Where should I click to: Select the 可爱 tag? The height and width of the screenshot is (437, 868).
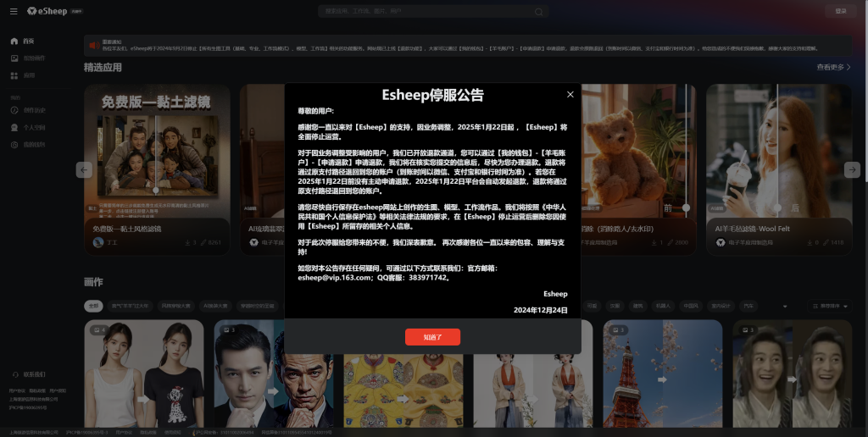pyautogui.click(x=593, y=306)
